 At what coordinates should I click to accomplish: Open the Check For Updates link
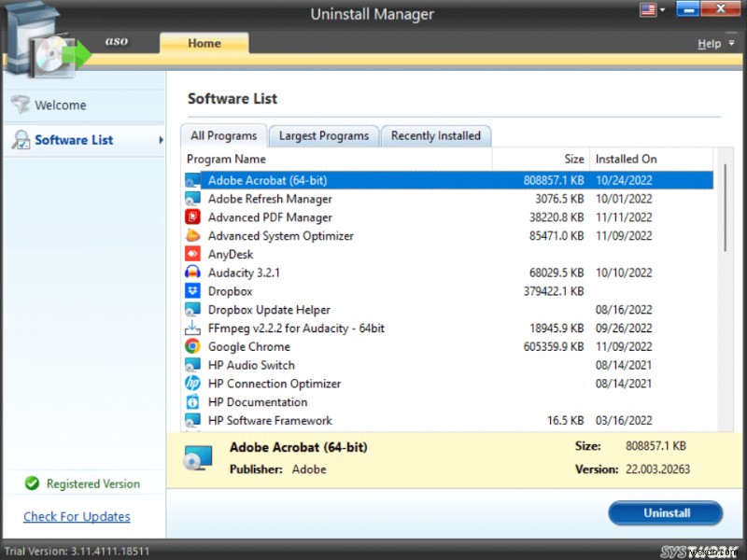(x=76, y=516)
